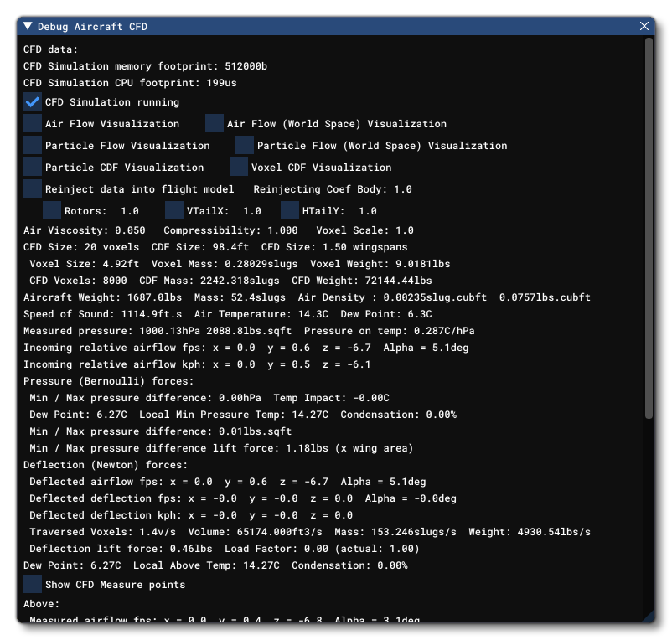672x640 pixels.
Task: Click empty scrollbar track below thumb
Action: (x=649, y=519)
